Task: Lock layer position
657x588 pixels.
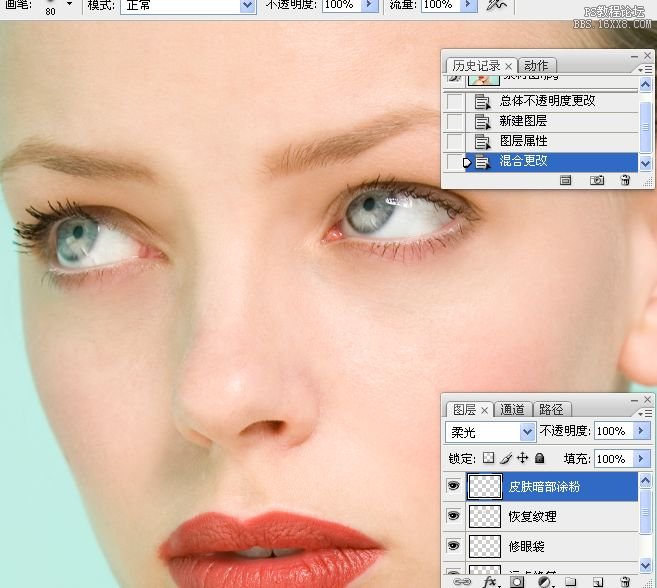Action: coord(522,458)
